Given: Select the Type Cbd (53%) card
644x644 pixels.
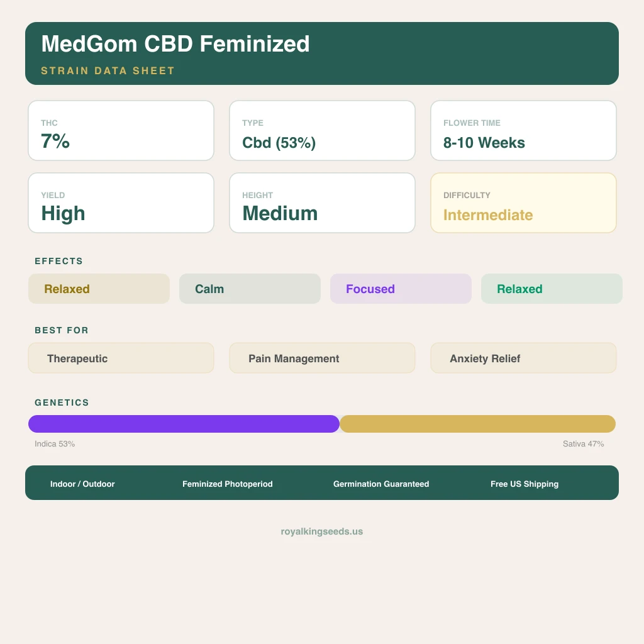Looking at the screenshot, I should point(322,131).
